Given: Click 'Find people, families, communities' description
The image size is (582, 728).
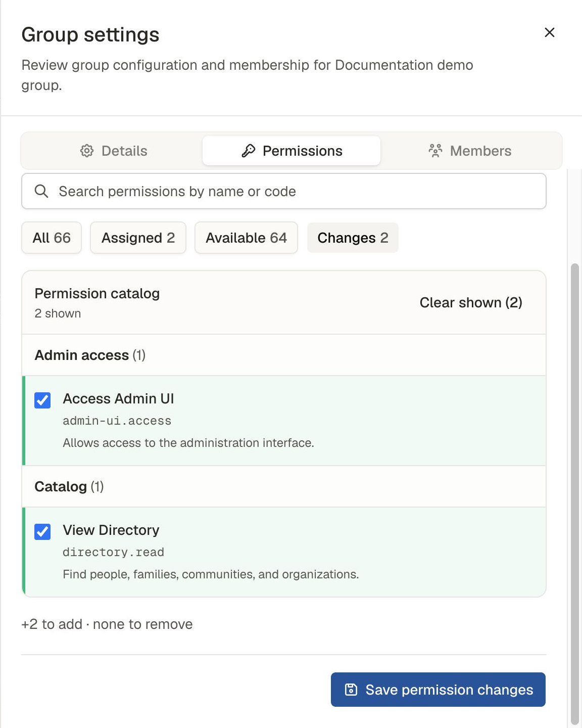Looking at the screenshot, I should (x=211, y=574).
